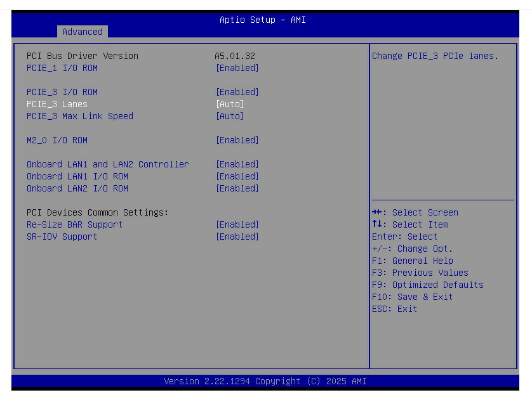This screenshot has height=402, width=532.
Task: Open the Auto value of PCIE_3 Lanes
Action: (229, 104)
